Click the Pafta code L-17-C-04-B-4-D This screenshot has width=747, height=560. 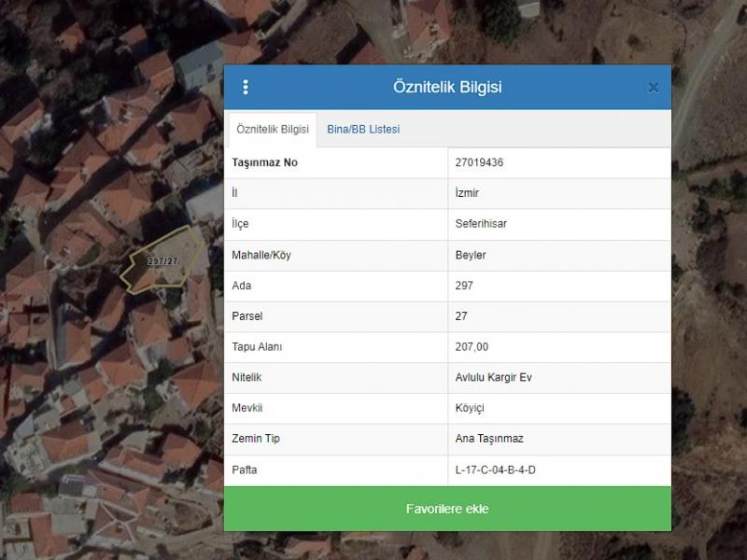pyautogui.click(x=495, y=469)
